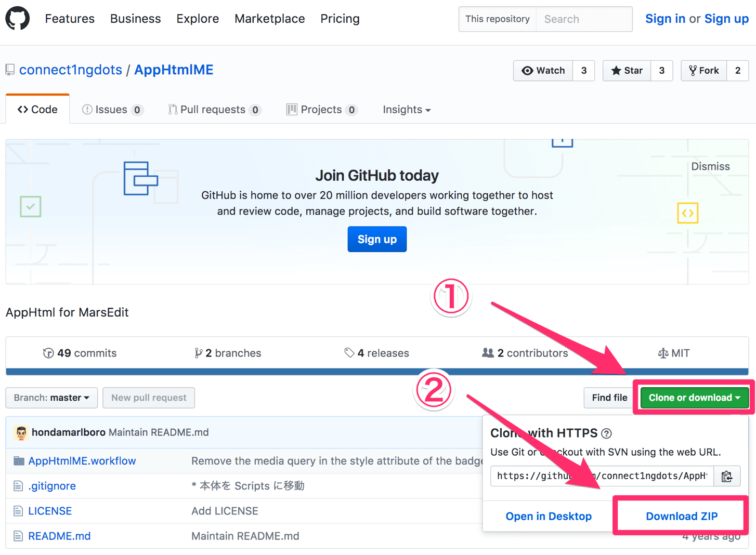Open hondamarlboro author link
Image resolution: width=756 pixels, height=555 pixels.
point(69,432)
